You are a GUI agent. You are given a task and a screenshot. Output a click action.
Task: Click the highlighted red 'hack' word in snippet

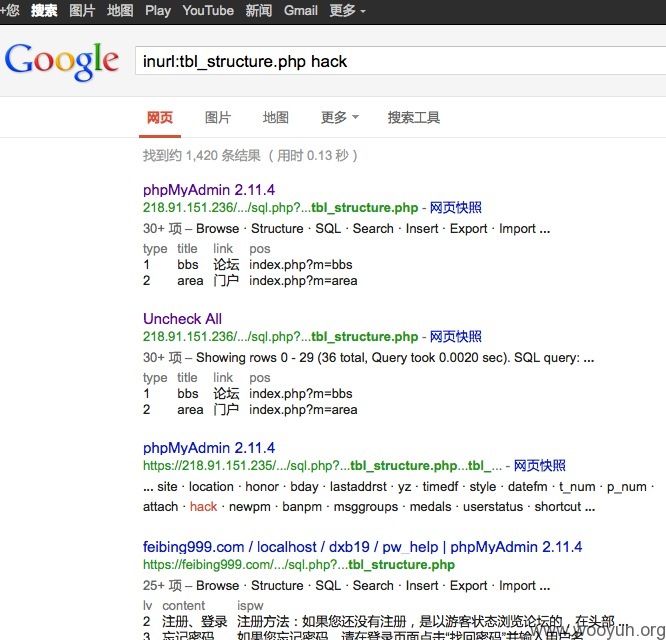point(203,507)
